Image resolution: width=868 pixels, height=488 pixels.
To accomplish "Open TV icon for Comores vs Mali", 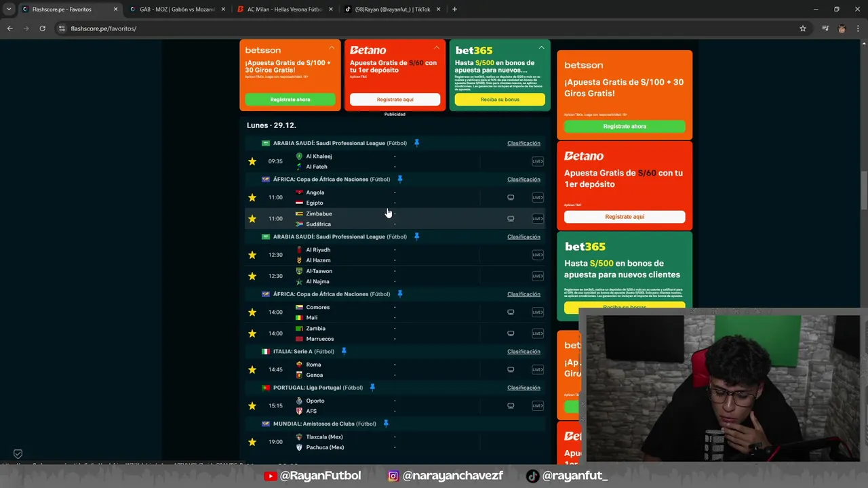I will [x=511, y=312].
